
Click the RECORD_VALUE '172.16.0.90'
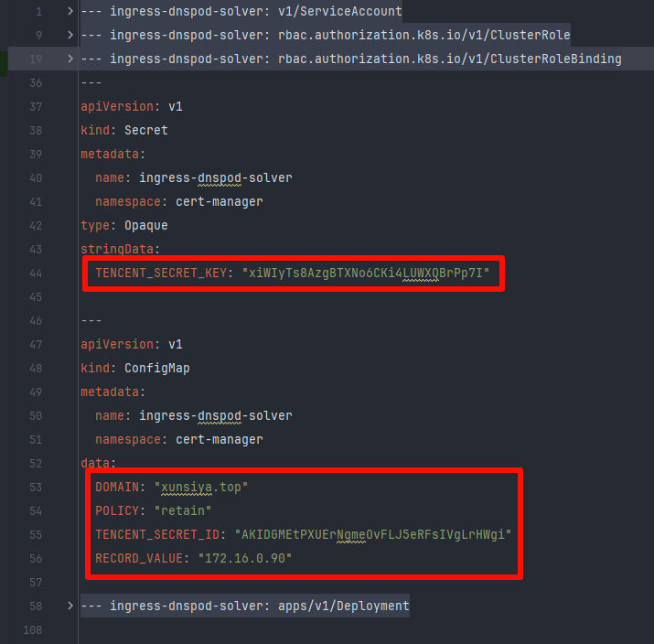(x=245, y=559)
